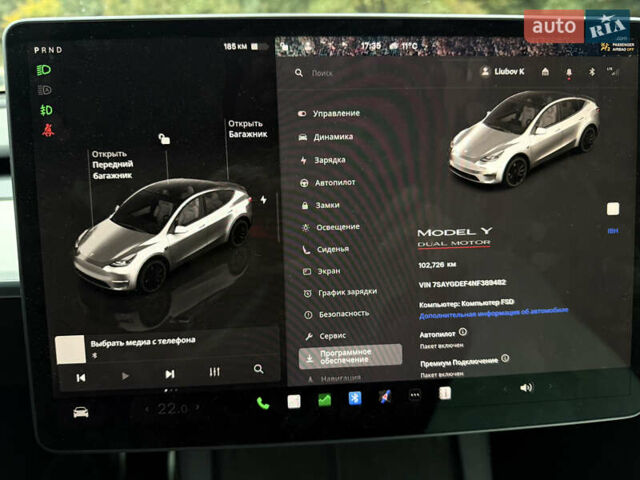Tap the Открыть Багажник trunk button
Viewport: 640px width, 480px height.
247,129
